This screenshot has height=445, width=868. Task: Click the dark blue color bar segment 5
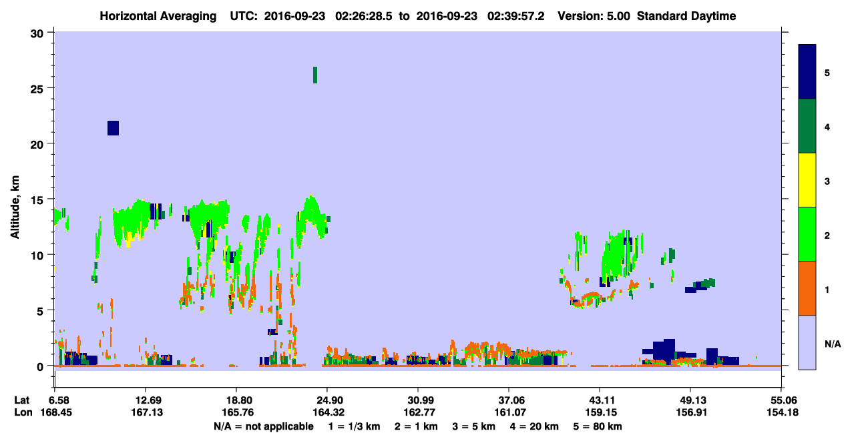coord(807,72)
